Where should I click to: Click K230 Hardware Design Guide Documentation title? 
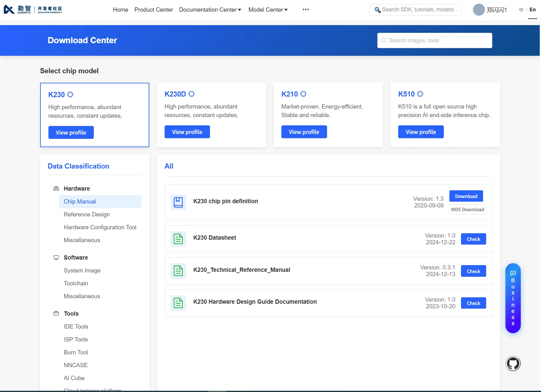255,302
